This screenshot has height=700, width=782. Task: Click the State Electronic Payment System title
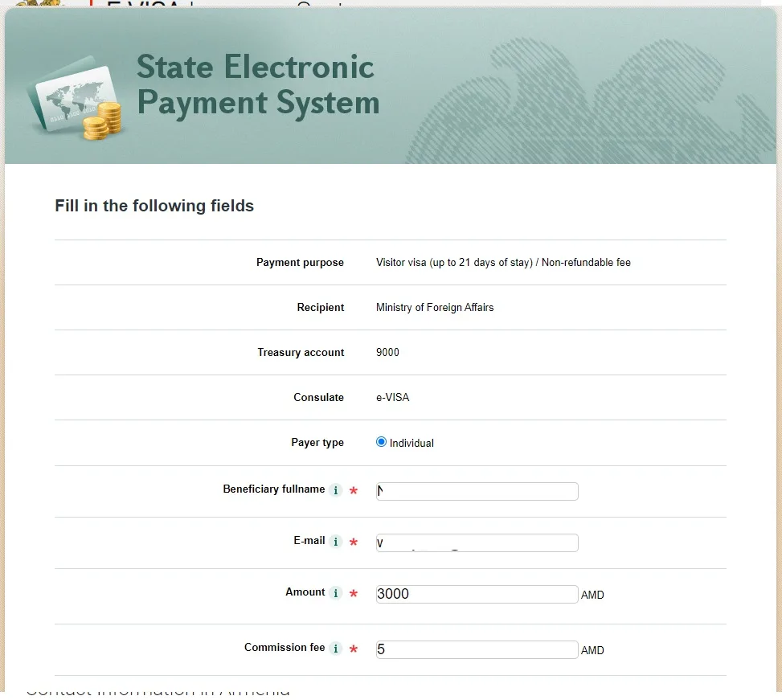pos(258,84)
